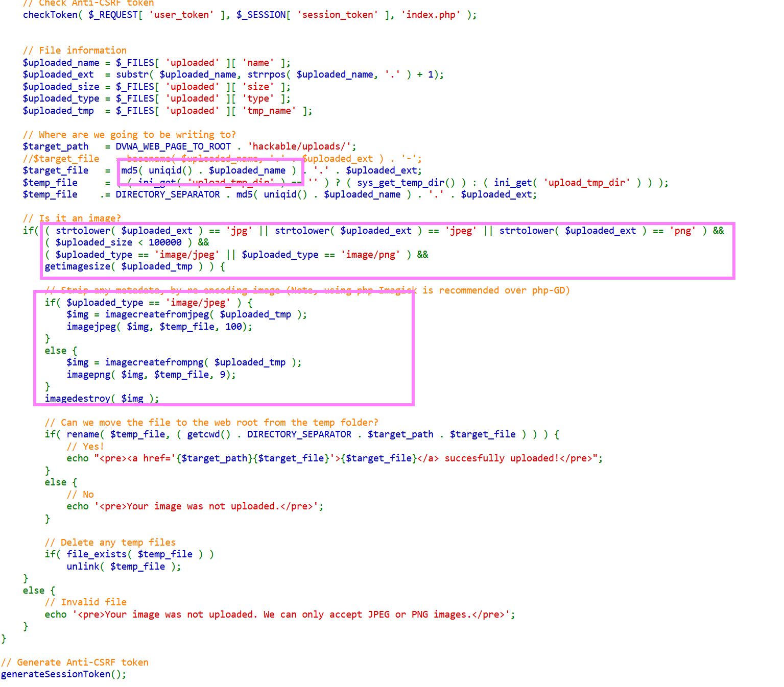Click the '// Yes!' comment
The image size is (784, 687).
coord(85,447)
